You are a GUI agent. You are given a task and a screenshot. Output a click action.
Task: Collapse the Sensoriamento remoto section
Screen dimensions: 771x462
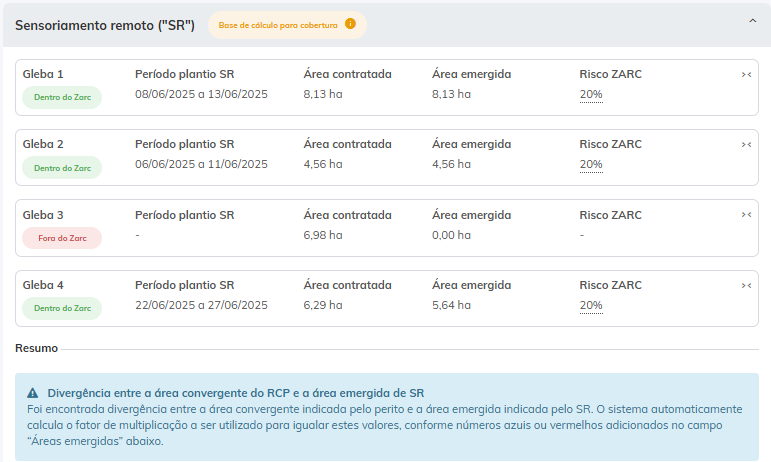(752, 22)
